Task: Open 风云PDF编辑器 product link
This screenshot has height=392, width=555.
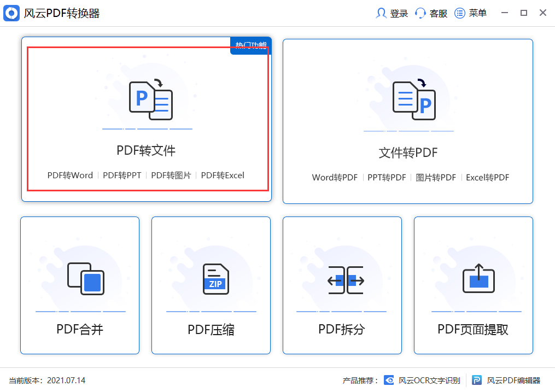Action: (x=513, y=381)
